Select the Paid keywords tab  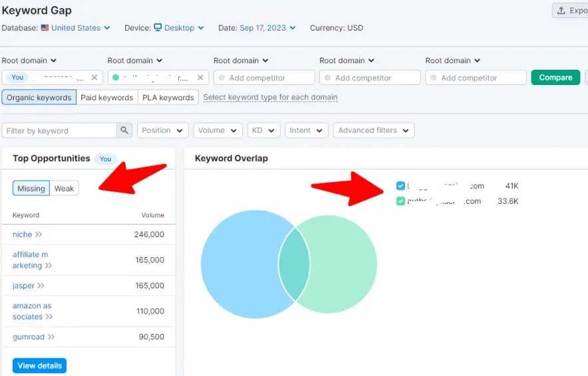tap(107, 98)
